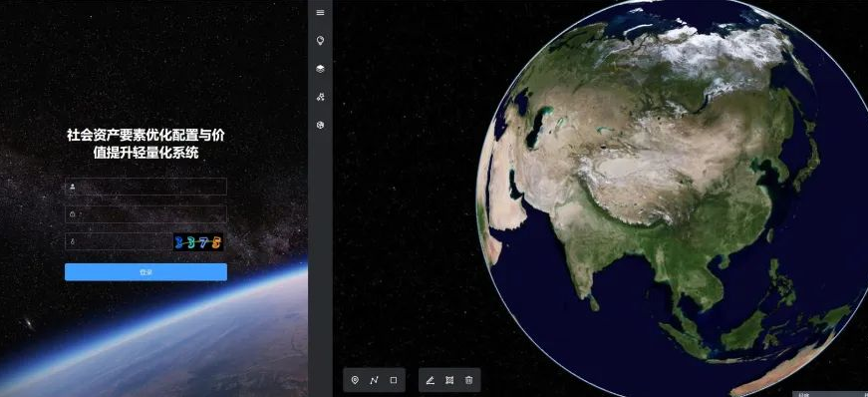This screenshot has height=397, width=868.
Task: Click the frame selection tool icon
Action: [449, 380]
